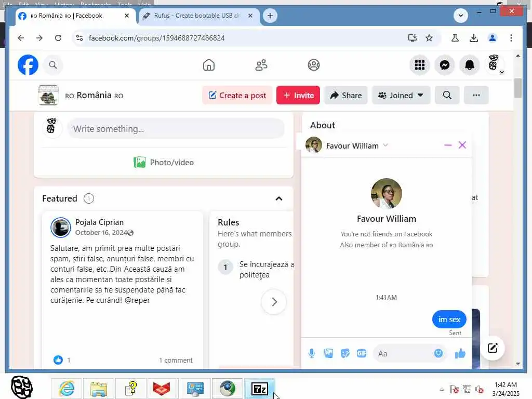Choose a GIF icon in chat
The height and width of the screenshot is (399, 532).
[x=362, y=353]
